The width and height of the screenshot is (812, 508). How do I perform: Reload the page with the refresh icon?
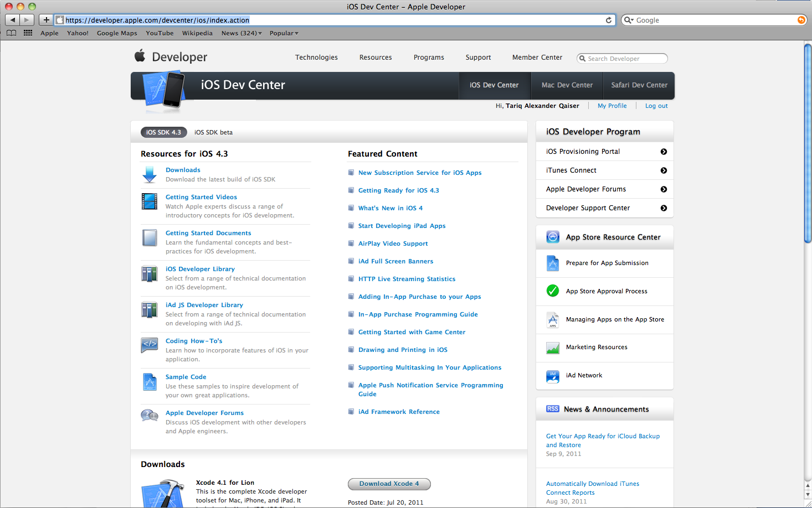[x=609, y=20]
